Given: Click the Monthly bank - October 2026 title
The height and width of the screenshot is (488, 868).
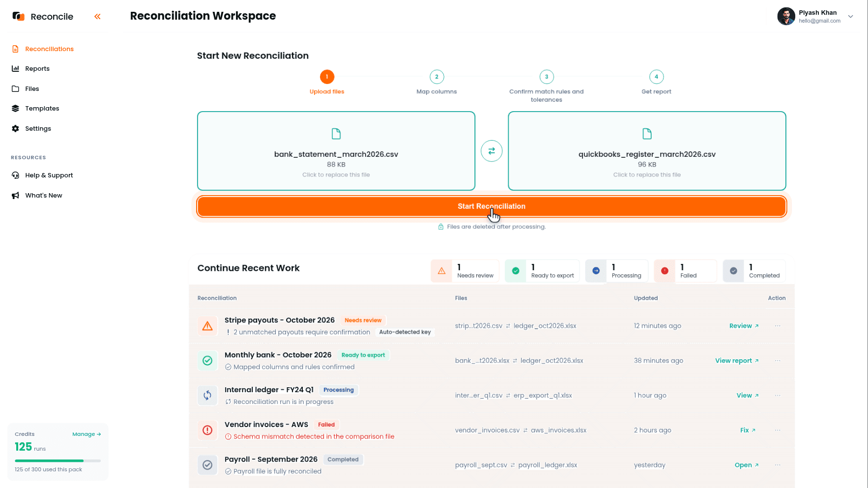Looking at the screenshot, I should [278, 355].
